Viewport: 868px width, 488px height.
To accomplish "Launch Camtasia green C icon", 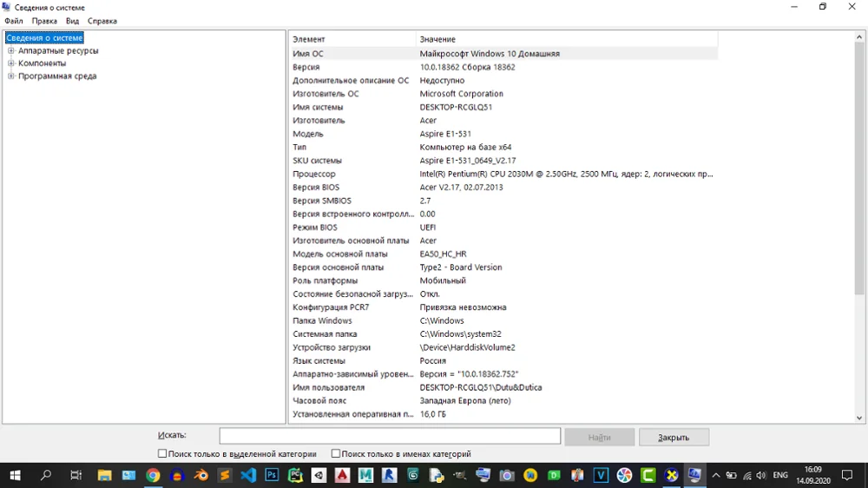I will [648, 475].
